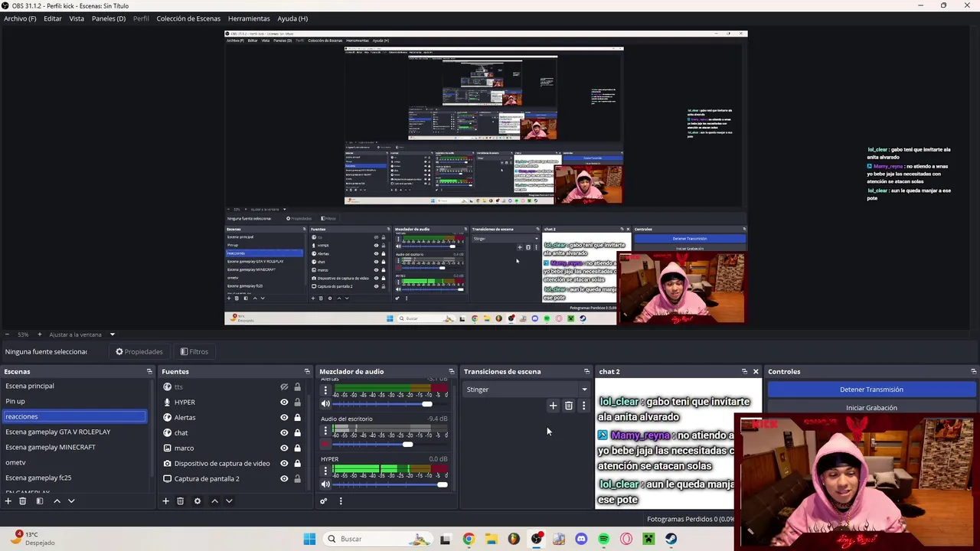The height and width of the screenshot is (551, 980).
Task: Open the HYPER mixer channel options menu
Action: 325,471
